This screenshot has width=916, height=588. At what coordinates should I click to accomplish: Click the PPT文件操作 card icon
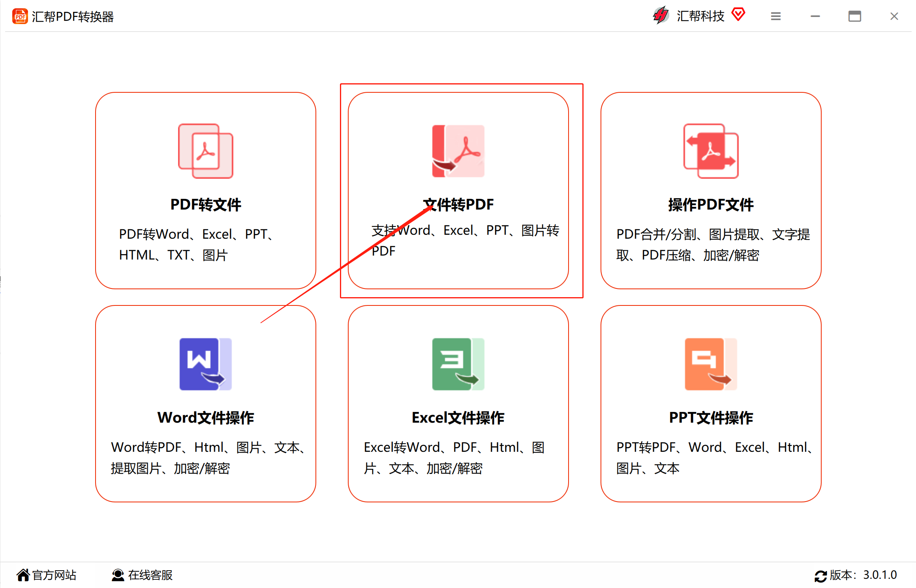pos(711,364)
